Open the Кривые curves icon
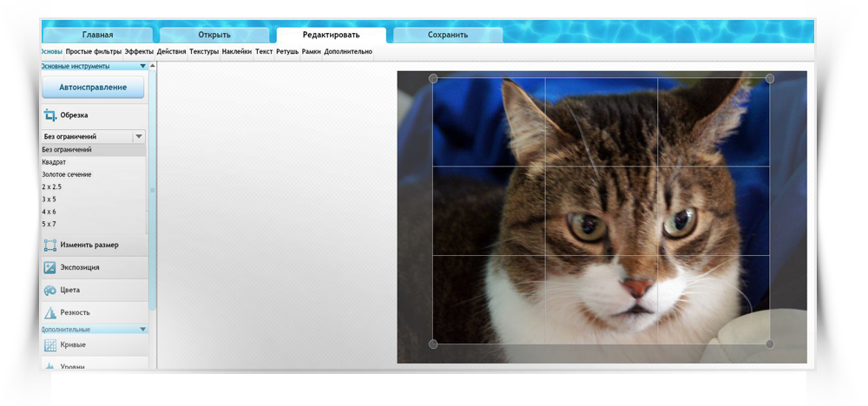This screenshot has width=868, height=406. [x=50, y=345]
